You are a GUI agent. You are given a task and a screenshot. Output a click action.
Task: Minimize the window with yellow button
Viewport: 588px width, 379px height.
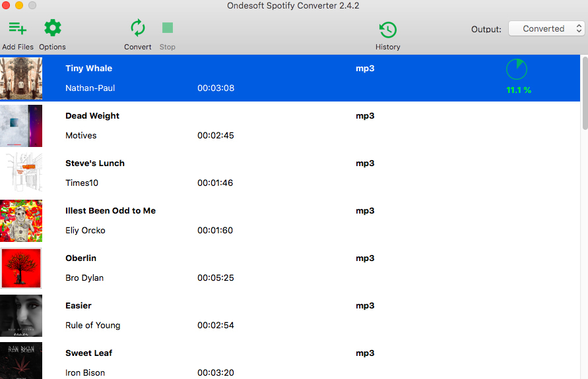pyautogui.click(x=19, y=5)
